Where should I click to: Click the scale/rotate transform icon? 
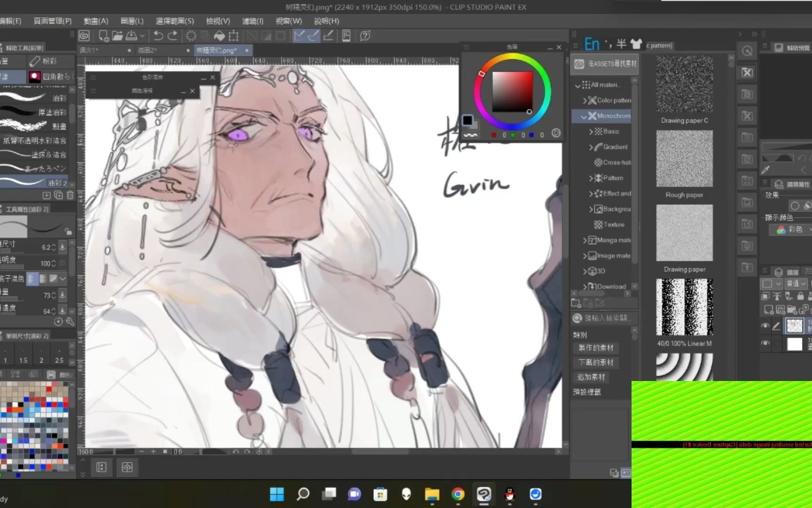coord(234,36)
